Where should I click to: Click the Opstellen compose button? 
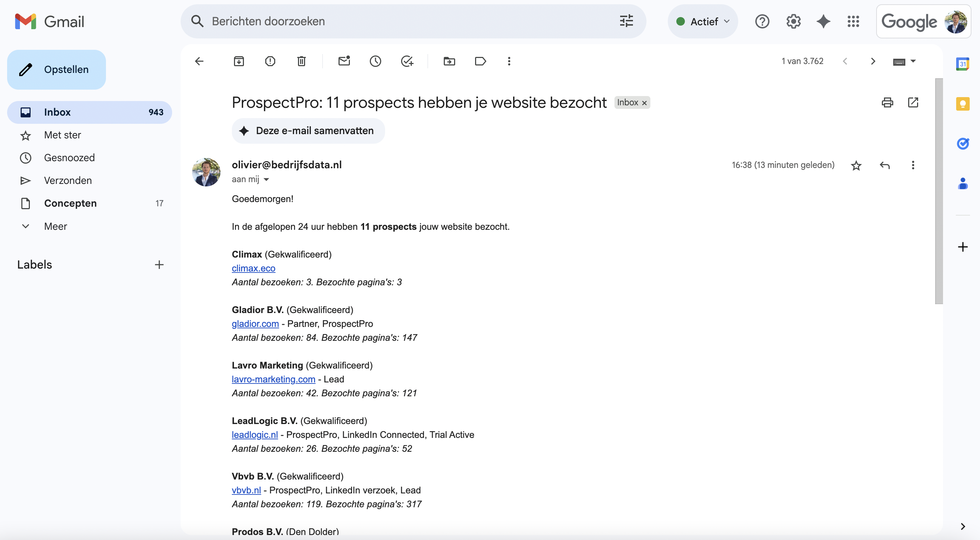[57, 70]
